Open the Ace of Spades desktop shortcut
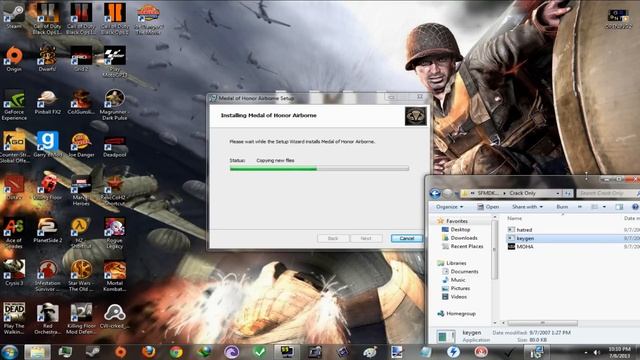 (14, 233)
